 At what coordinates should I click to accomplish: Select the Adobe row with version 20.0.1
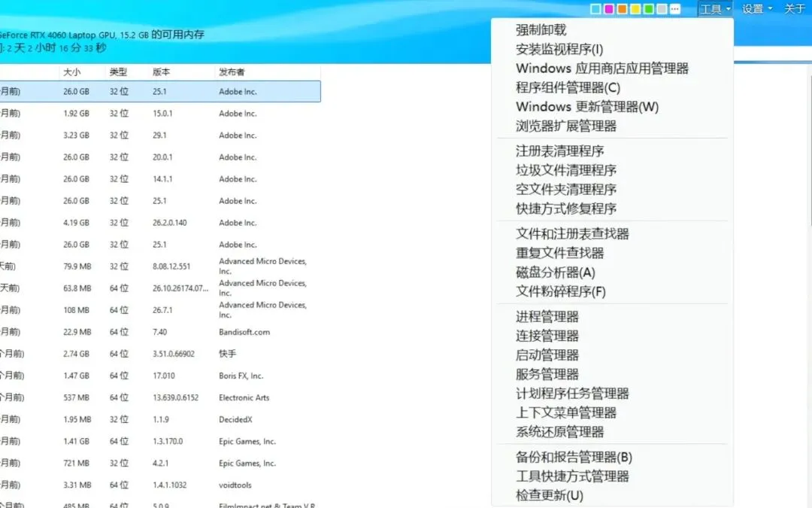click(x=160, y=157)
